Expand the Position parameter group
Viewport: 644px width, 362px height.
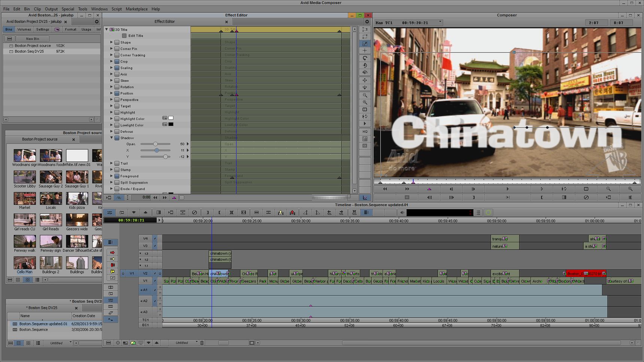[111, 93]
